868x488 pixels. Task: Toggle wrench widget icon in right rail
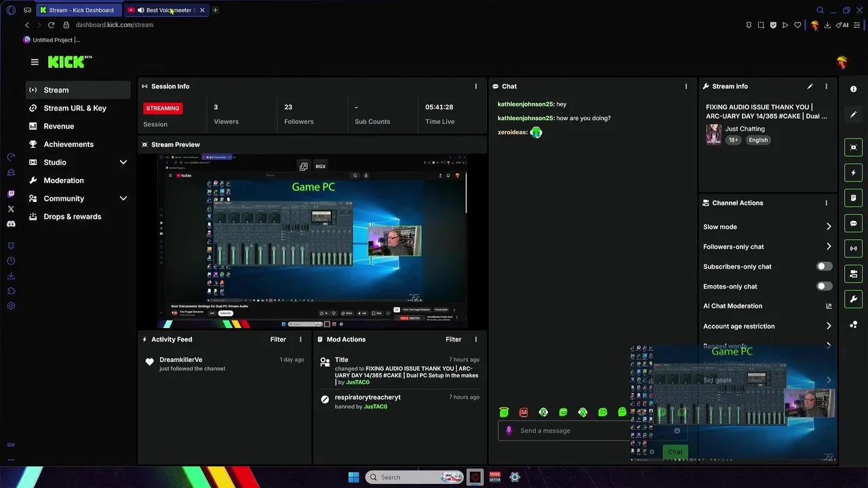tap(853, 299)
